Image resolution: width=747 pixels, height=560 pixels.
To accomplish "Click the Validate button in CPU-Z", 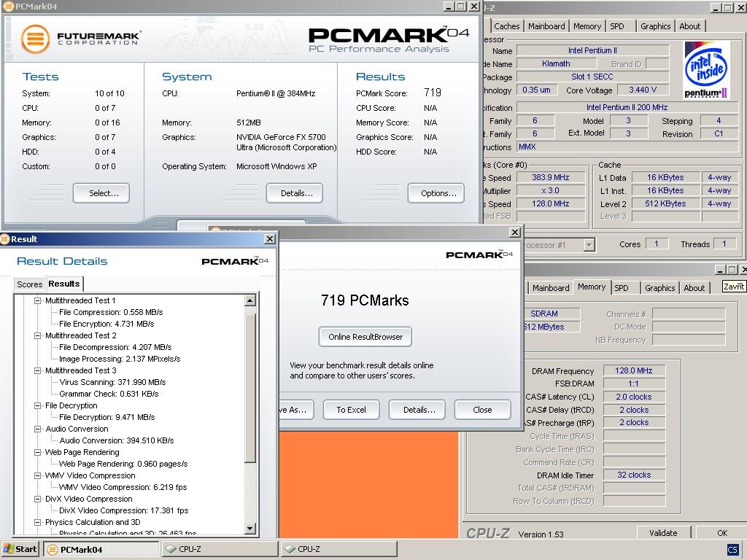I will click(663, 533).
